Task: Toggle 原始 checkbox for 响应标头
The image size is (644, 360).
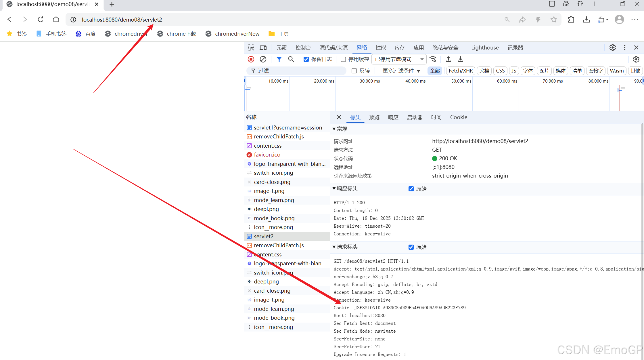Action: pos(411,189)
